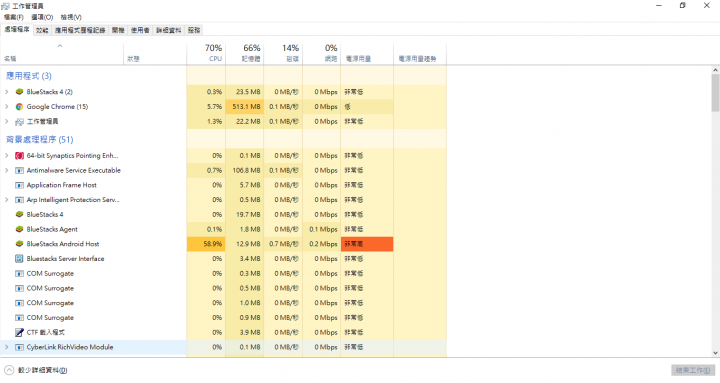The height and width of the screenshot is (383, 720).
Task: Click the process list vertical scrollbar thumb
Action: (715, 93)
